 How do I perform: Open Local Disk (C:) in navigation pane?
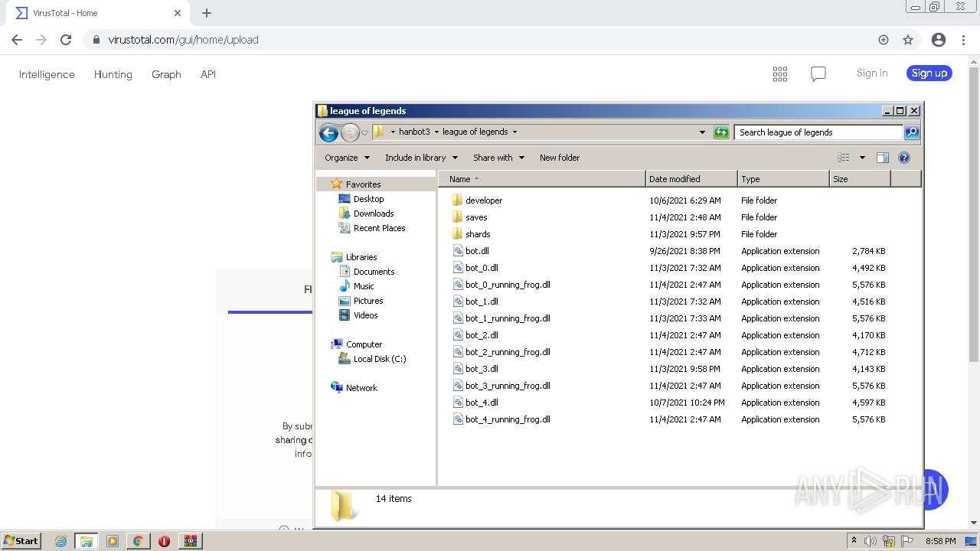click(380, 359)
